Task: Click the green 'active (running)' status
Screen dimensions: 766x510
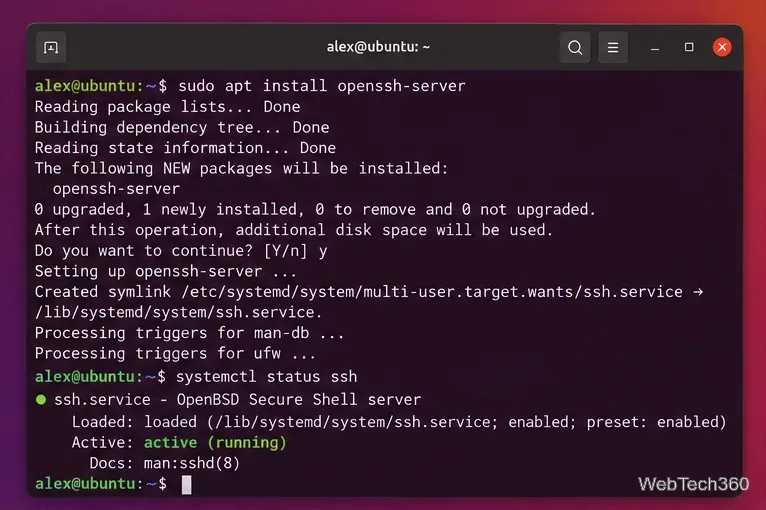Action: point(215,443)
